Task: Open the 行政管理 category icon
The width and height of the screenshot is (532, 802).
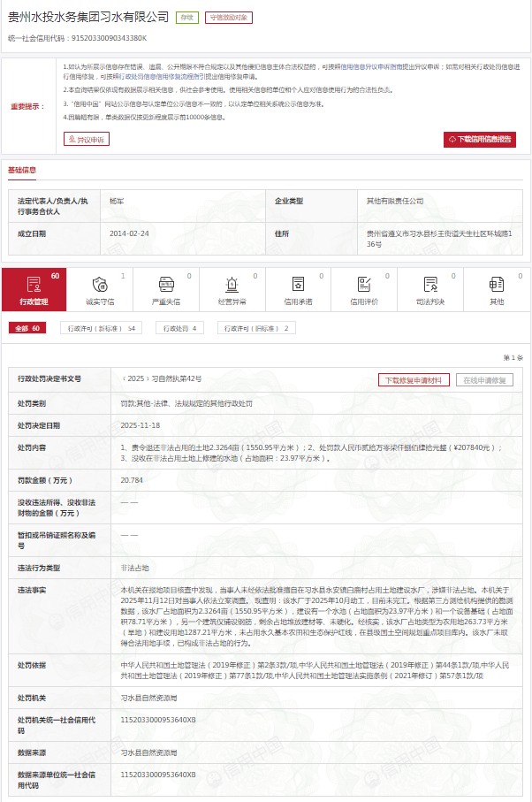Action: [x=34, y=284]
